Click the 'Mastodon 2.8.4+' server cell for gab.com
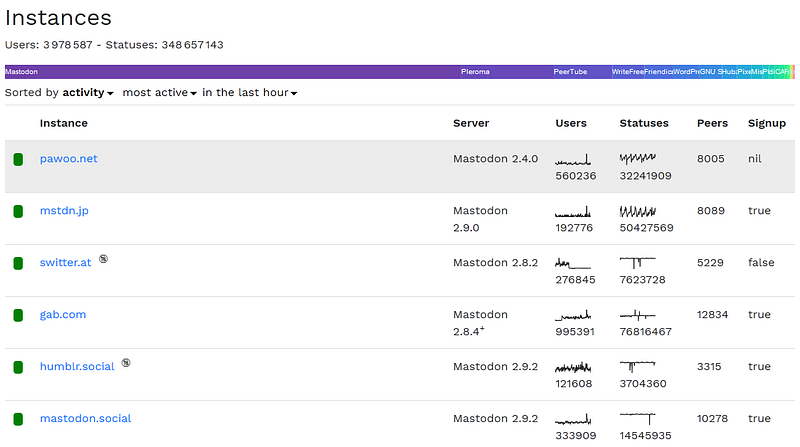The width and height of the screenshot is (800, 447). coord(480,323)
